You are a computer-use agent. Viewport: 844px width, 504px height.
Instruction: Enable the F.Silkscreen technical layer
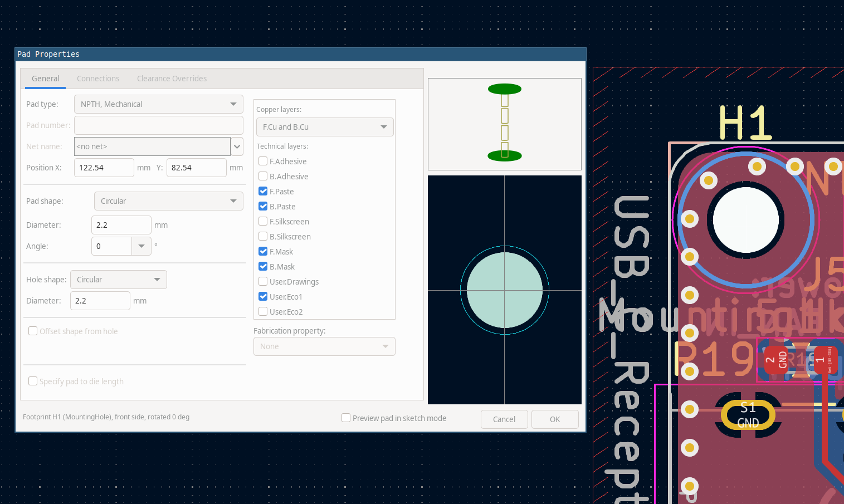tap(262, 221)
